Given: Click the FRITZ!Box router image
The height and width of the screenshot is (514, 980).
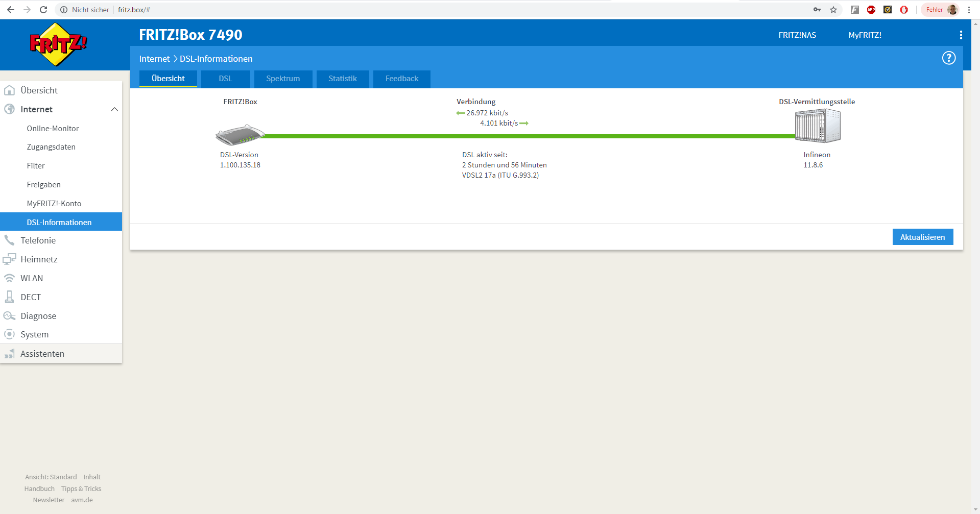Looking at the screenshot, I should click(240, 135).
